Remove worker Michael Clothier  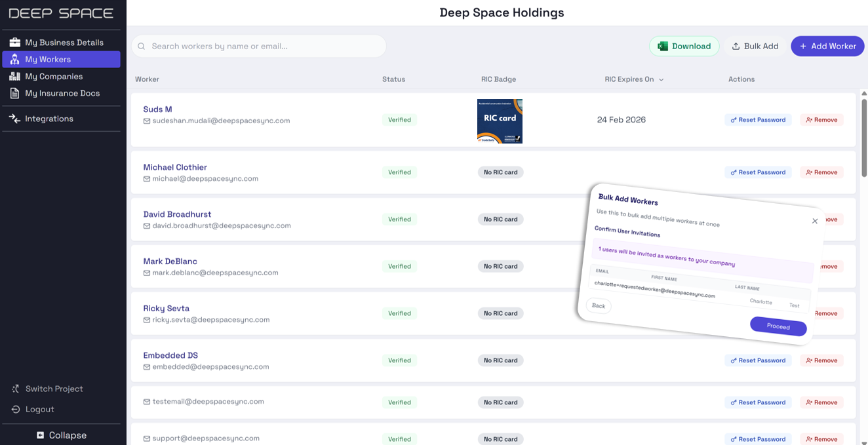(x=821, y=172)
